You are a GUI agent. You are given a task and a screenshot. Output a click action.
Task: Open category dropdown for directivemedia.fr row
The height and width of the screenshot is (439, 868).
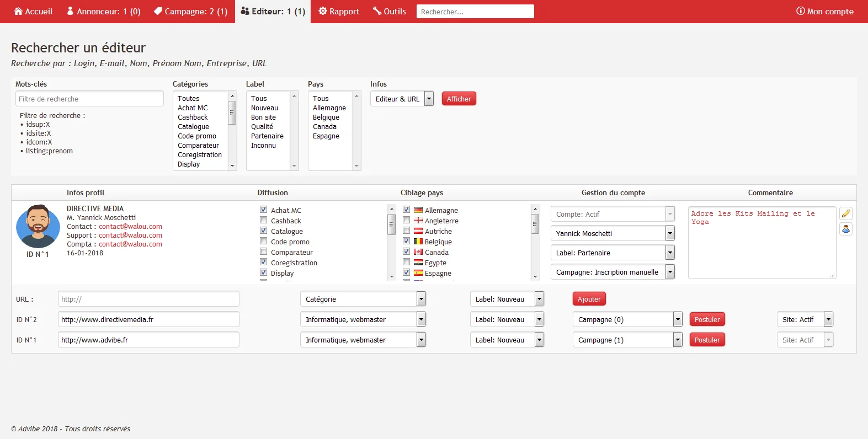363,319
